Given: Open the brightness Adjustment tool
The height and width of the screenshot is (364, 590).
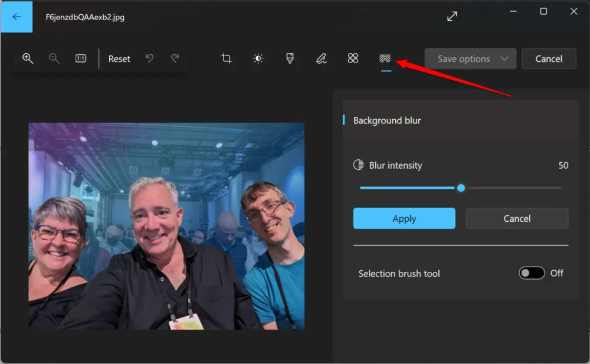Looking at the screenshot, I should tap(258, 58).
